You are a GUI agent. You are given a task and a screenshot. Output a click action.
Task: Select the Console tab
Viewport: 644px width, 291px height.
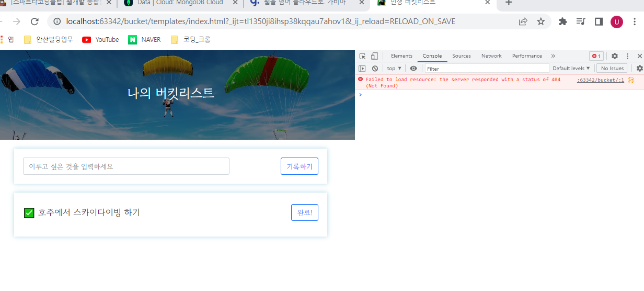point(432,56)
